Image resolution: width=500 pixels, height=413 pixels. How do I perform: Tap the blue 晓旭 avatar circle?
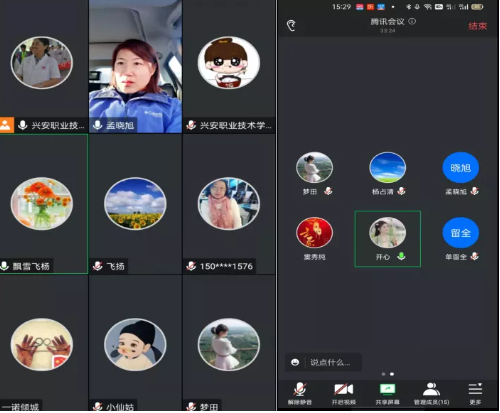(x=461, y=167)
